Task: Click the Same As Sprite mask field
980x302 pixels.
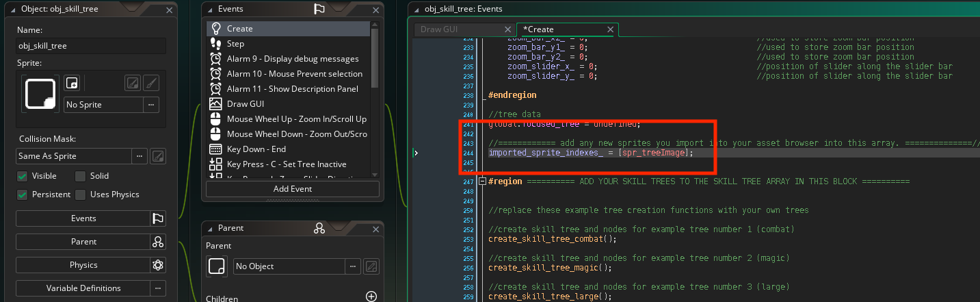Action: coord(74,156)
